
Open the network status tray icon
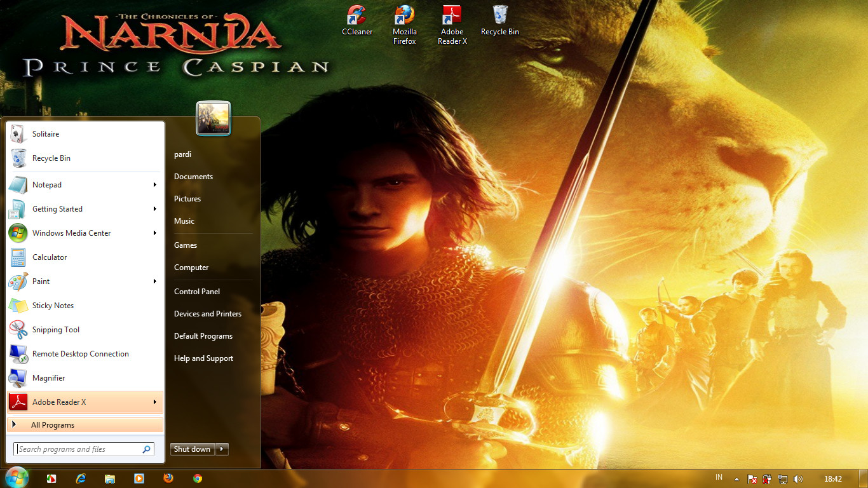pos(783,479)
